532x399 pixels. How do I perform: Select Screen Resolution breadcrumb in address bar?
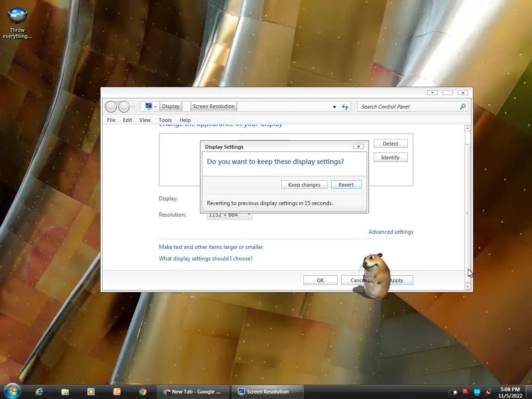[x=214, y=106]
